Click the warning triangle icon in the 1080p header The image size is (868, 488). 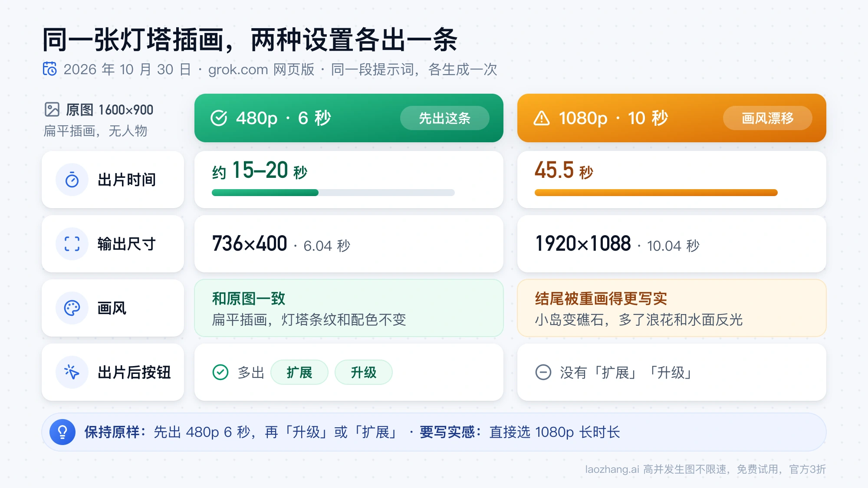[542, 118]
